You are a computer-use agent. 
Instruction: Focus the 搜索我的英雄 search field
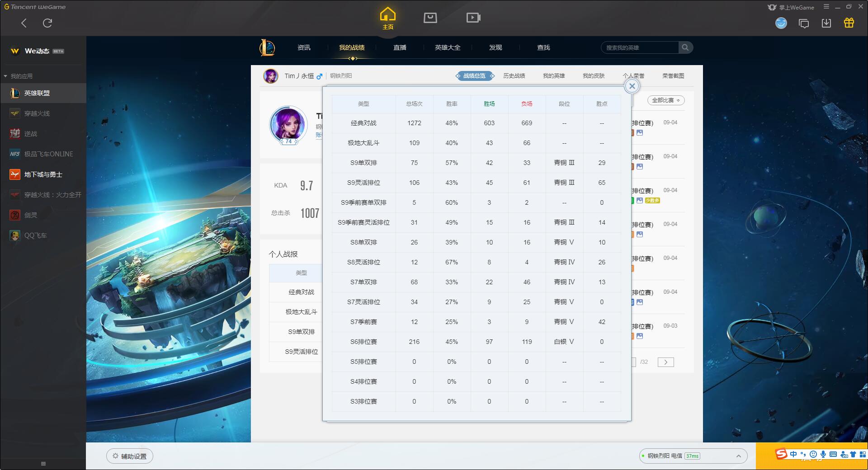640,47
